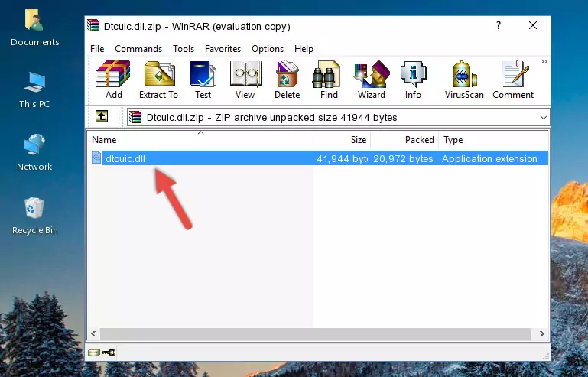This screenshot has height=377, width=588.
Task: Click the horizontal scrollbar right arrow
Action: (542, 333)
